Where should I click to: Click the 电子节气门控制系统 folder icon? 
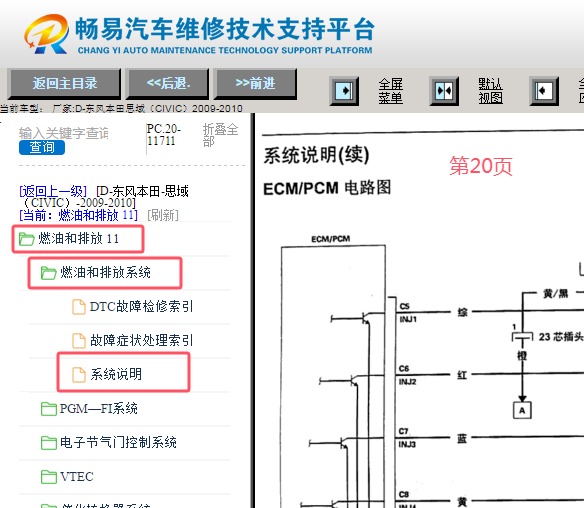(x=48, y=443)
